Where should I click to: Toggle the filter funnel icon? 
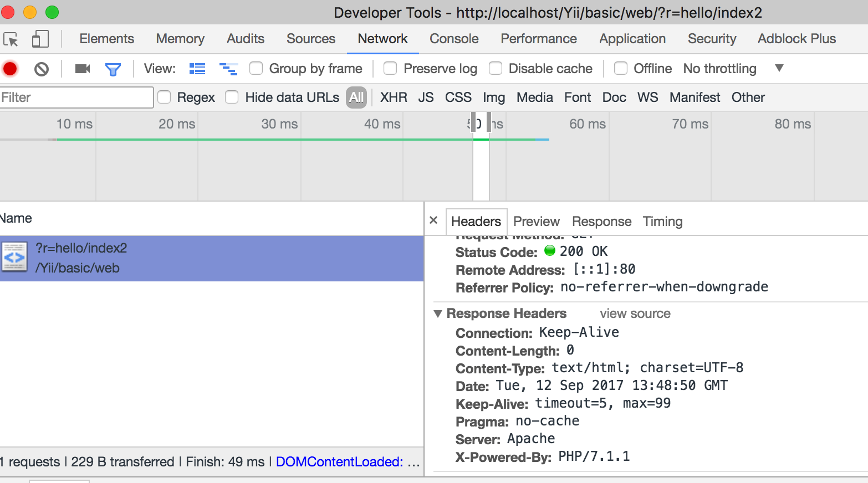tap(113, 69)
